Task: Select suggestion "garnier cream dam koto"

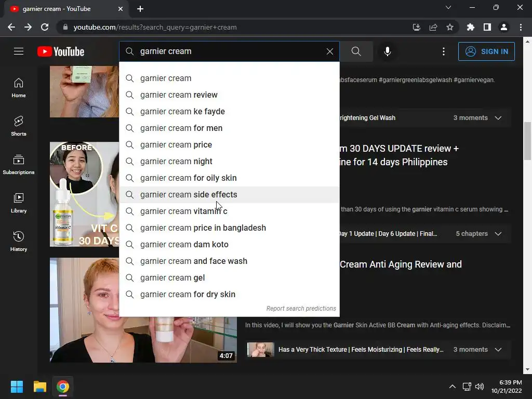Action: (229, 244)
